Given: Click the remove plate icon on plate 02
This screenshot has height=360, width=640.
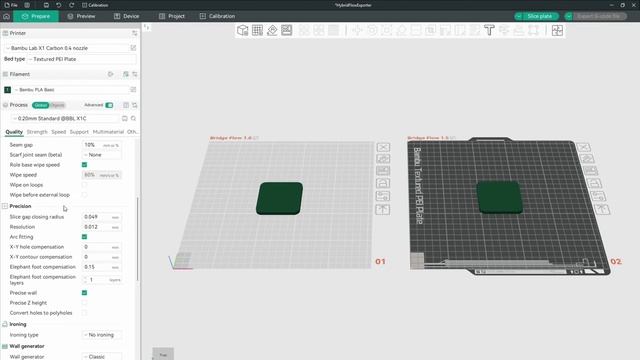Looking at the screenshot, I should coord(584,147).
